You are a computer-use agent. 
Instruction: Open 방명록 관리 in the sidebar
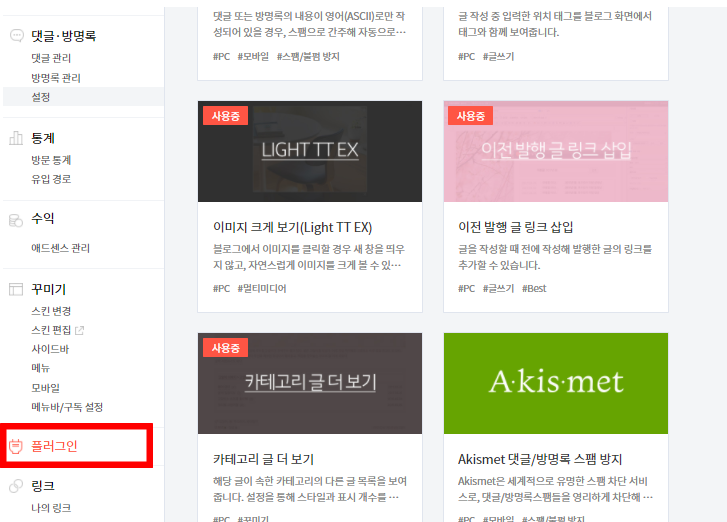(56, 78)
